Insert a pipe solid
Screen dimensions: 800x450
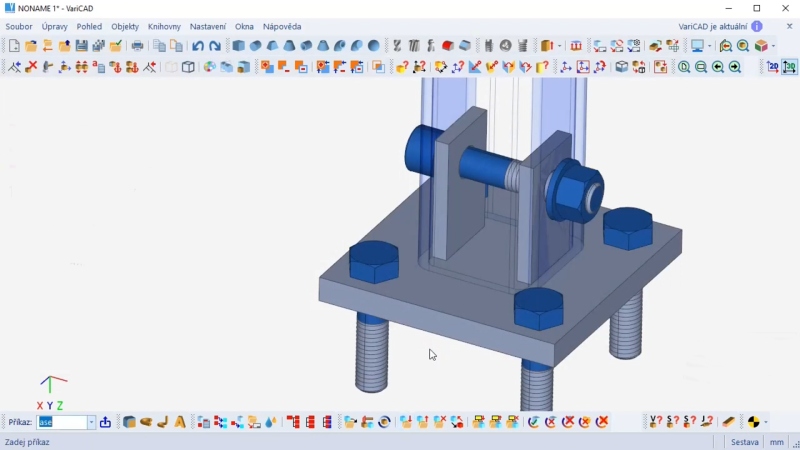click(306, 46)
